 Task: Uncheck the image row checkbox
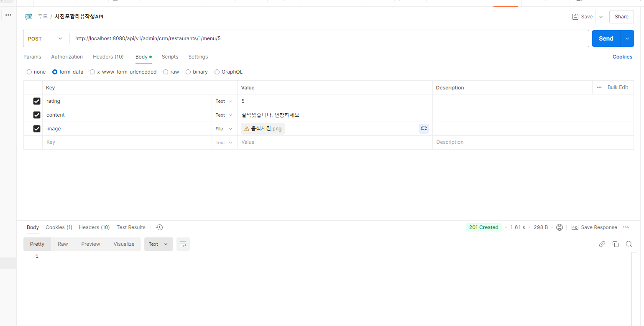pos(37,129)
